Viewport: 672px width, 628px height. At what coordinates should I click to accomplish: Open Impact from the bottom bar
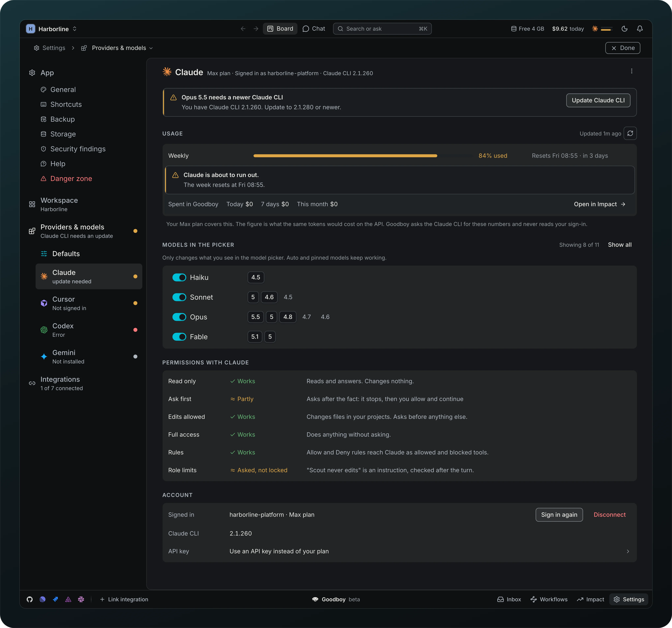click(590, 599)
